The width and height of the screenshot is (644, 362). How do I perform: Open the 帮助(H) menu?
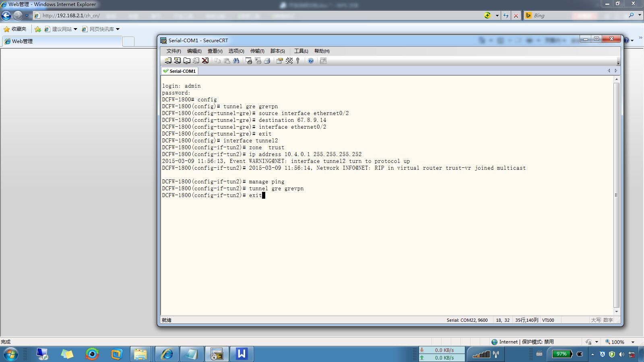pyautogui.click(x=322, y=51)
